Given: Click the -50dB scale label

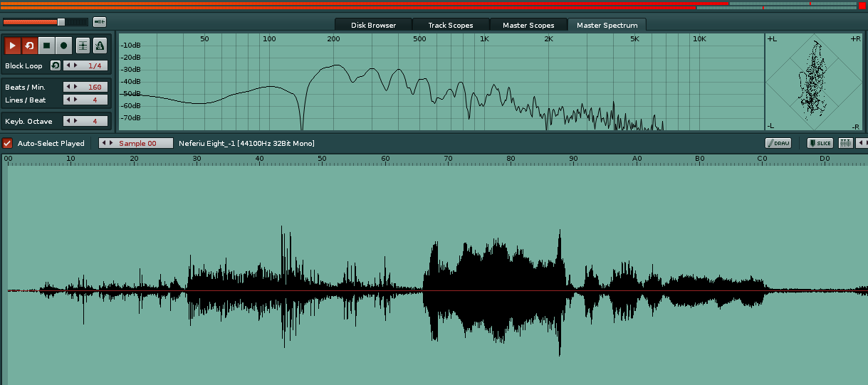Looking at the screenshot, I should point(130,93).
